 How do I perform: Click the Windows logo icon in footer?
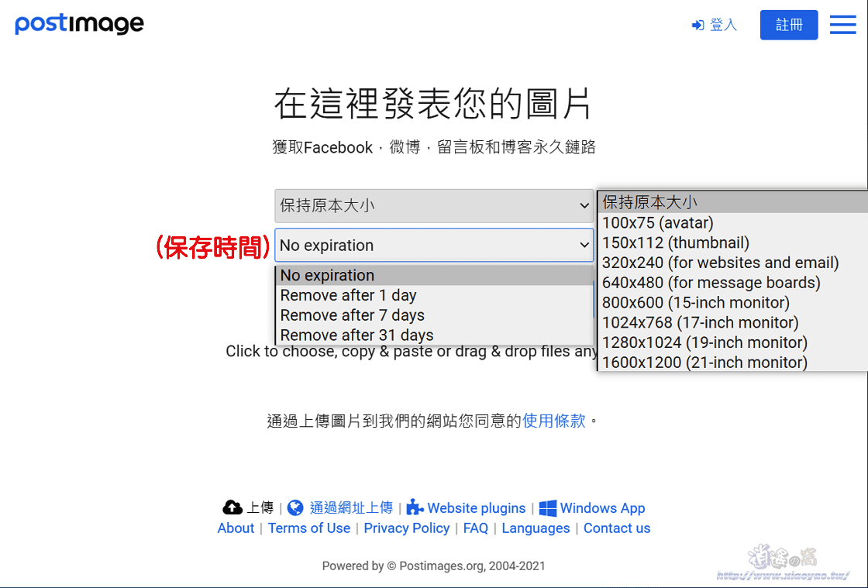[x=548, y=507]
